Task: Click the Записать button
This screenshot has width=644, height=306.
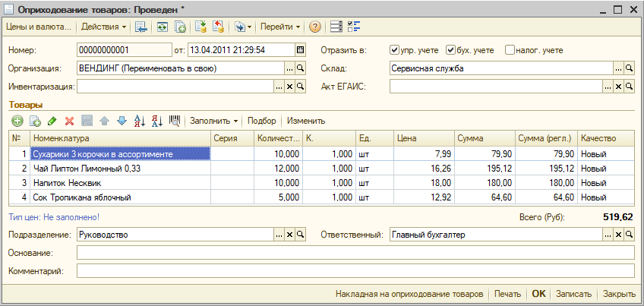Action: [x=574, y=294]
